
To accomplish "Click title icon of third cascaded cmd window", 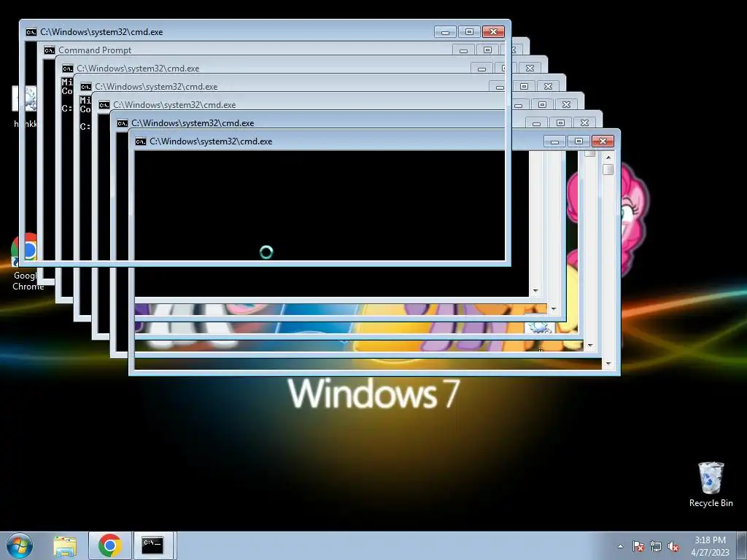I will click(68, 68).
